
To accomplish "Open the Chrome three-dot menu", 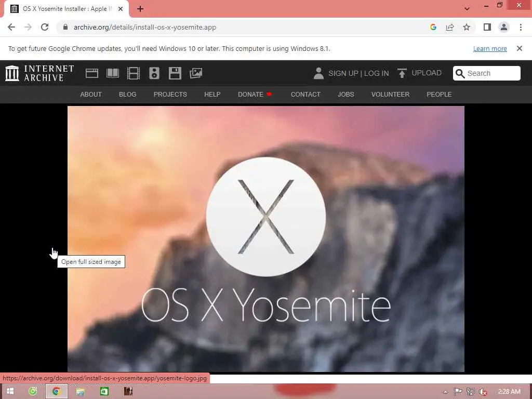I will [x=521, y=27].
